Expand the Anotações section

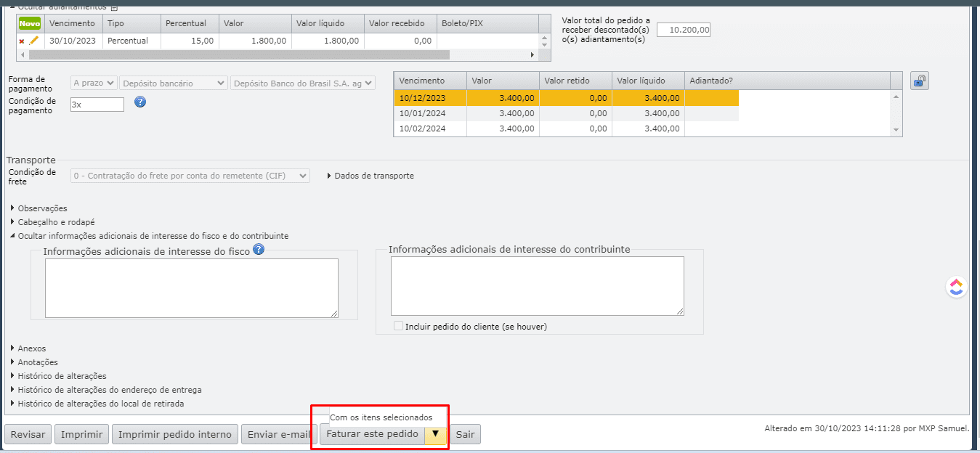33,362
